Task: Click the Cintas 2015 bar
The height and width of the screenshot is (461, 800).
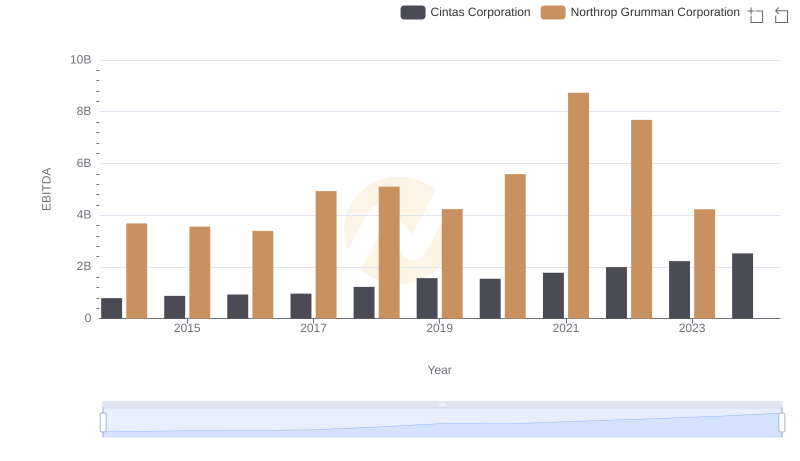Action: 174,307
